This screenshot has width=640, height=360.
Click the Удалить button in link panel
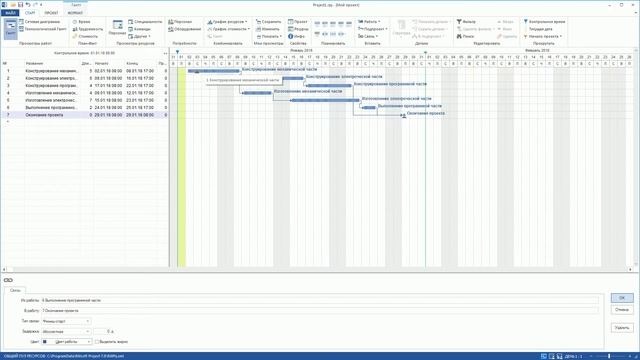click(622, 328)
